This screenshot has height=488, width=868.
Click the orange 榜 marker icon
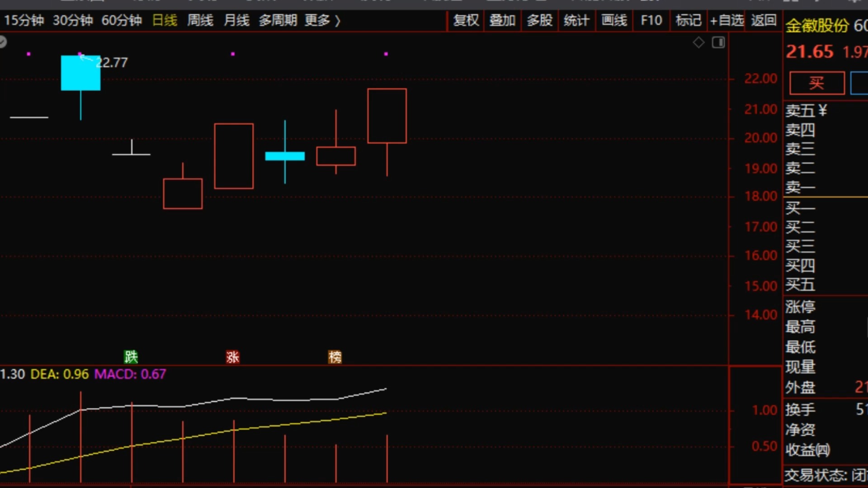coord(335,357)
